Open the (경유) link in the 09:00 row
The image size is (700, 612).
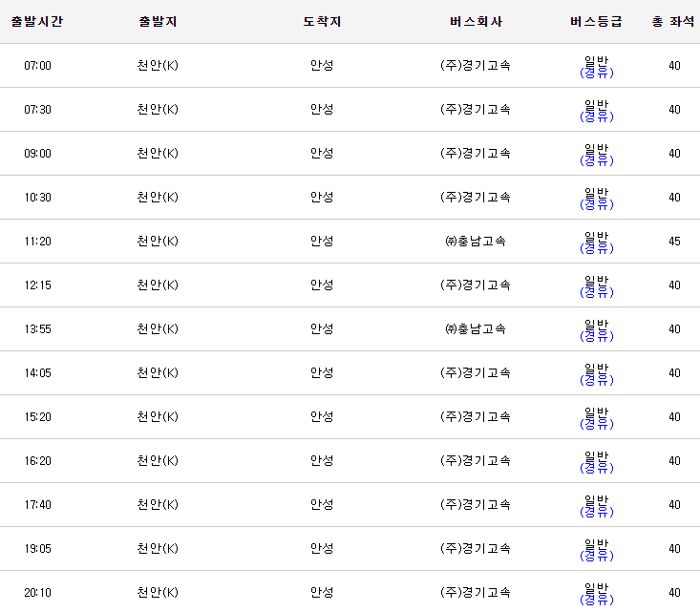pyautogui.click(x=597, y=160)
